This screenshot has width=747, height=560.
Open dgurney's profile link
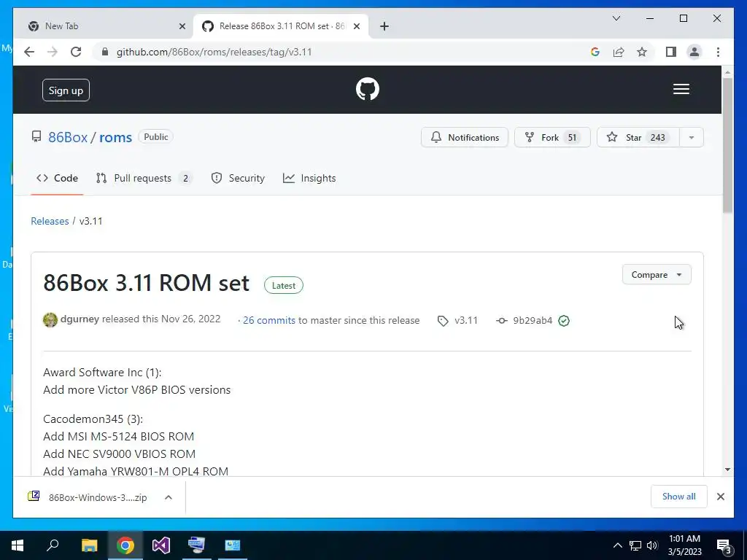click(x=80, y=319)
